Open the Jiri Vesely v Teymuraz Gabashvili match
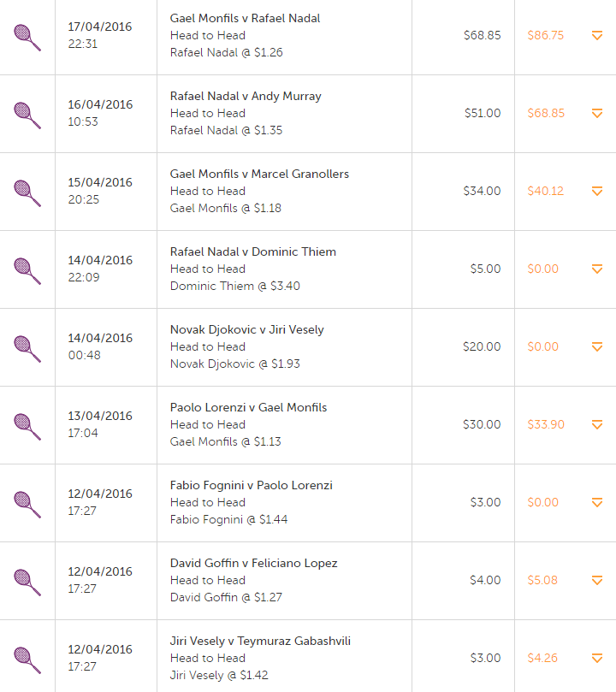Screen dimensions: 616x692 [260, 642]
